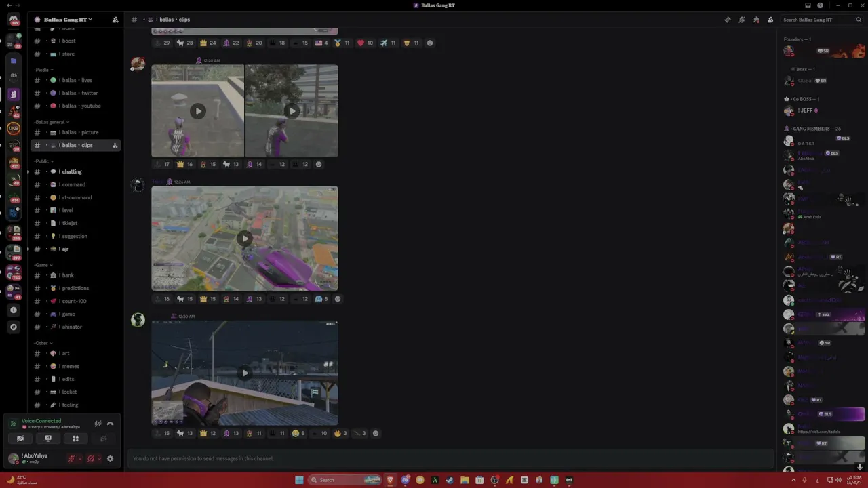
Task: Play the right video in the double clip
Action: [x=292, y=111]
